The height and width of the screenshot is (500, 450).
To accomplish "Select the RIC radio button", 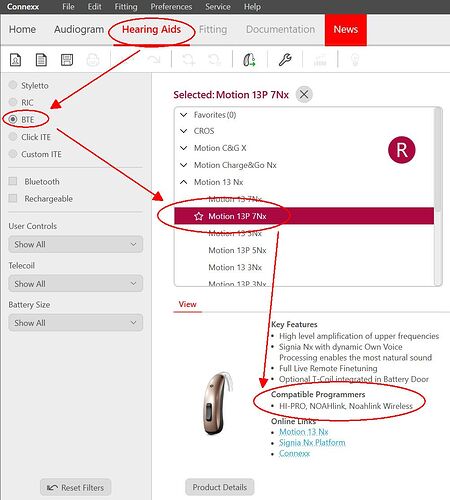I will click(x=13, y=102).
